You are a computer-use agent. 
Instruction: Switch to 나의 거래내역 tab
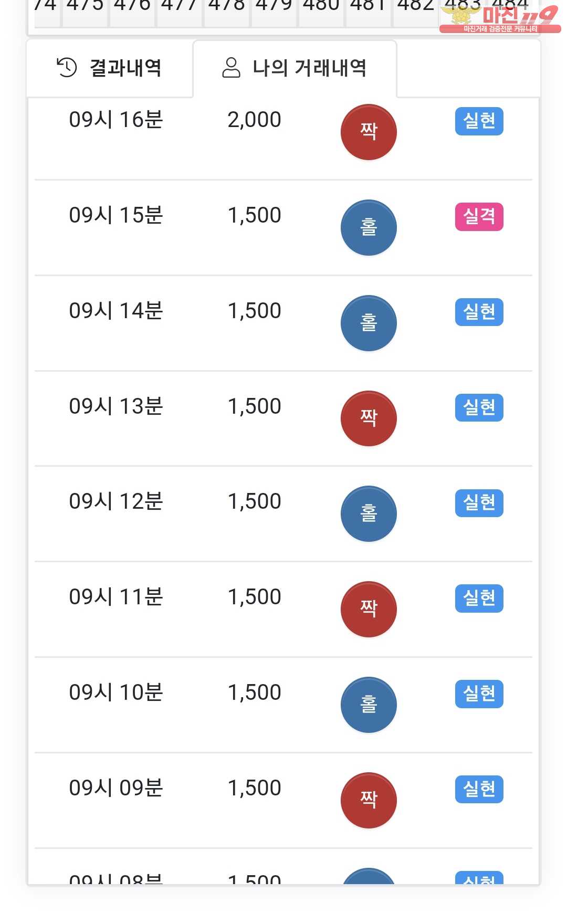click(x=295, y=68)
